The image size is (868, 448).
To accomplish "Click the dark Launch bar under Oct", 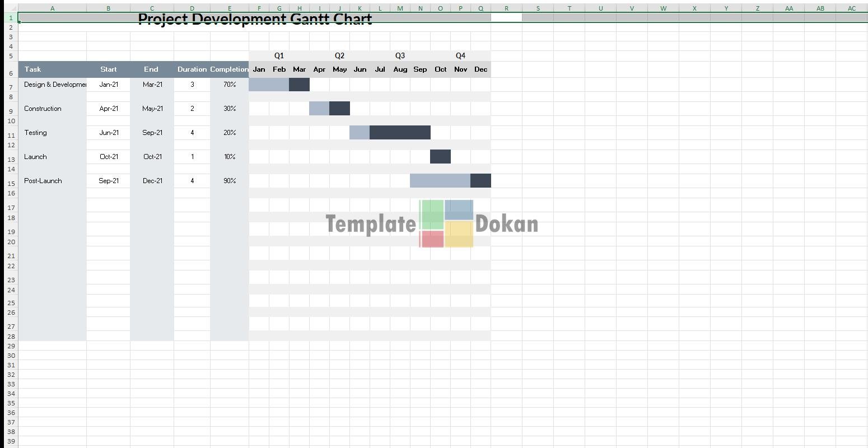I will 440,157.
